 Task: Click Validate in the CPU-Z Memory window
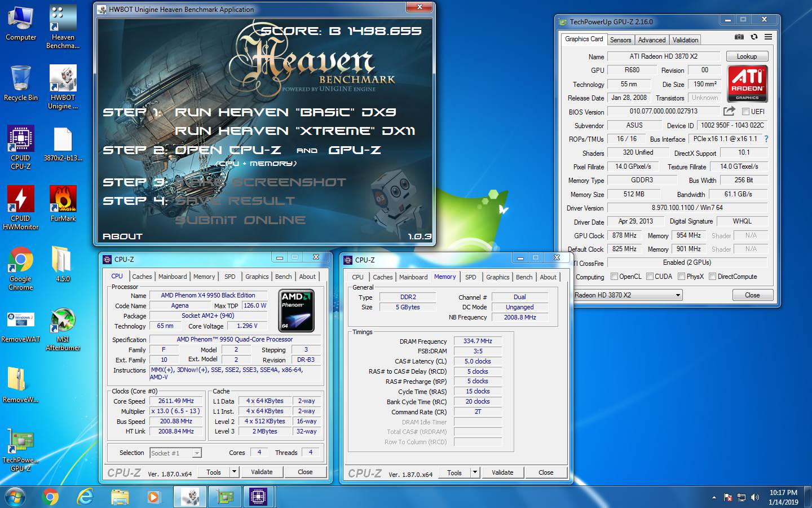click(502, 472)
